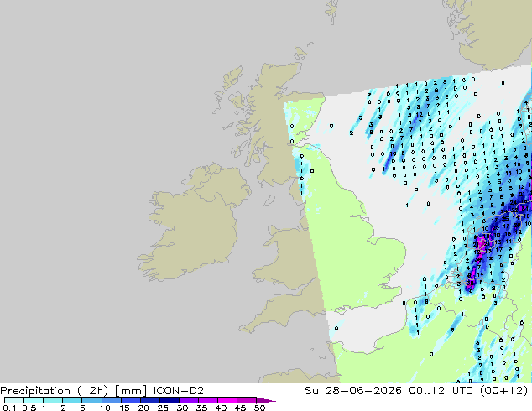Click the '35' legend scale value
This screenshot has height=411, width=532.
(201, 408)
